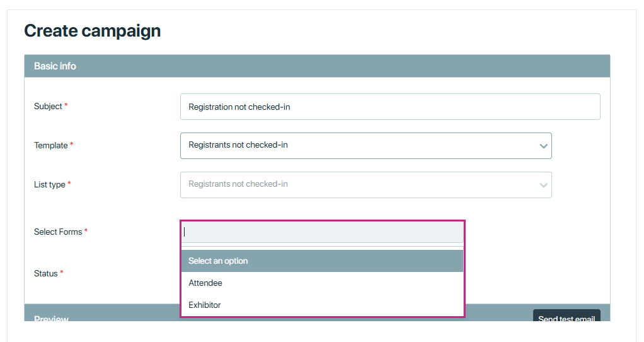The width and height of the screenshot is (644, 342).
Task: Select the Attendee form option
Action: click(323, 283)
